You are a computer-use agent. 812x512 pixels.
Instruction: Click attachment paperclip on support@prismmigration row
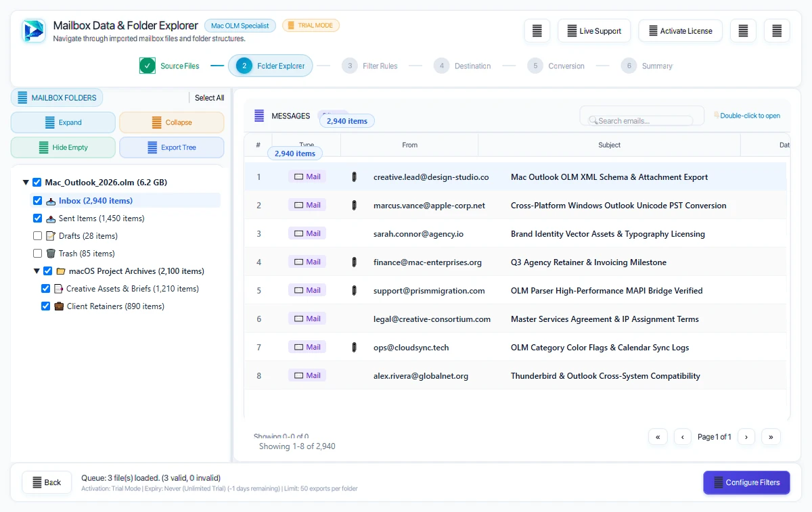(353, 291)
